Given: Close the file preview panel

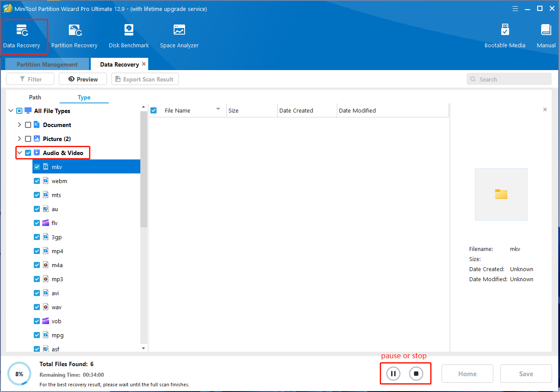Looking at the screenshot, I should (x=545, y=109).
